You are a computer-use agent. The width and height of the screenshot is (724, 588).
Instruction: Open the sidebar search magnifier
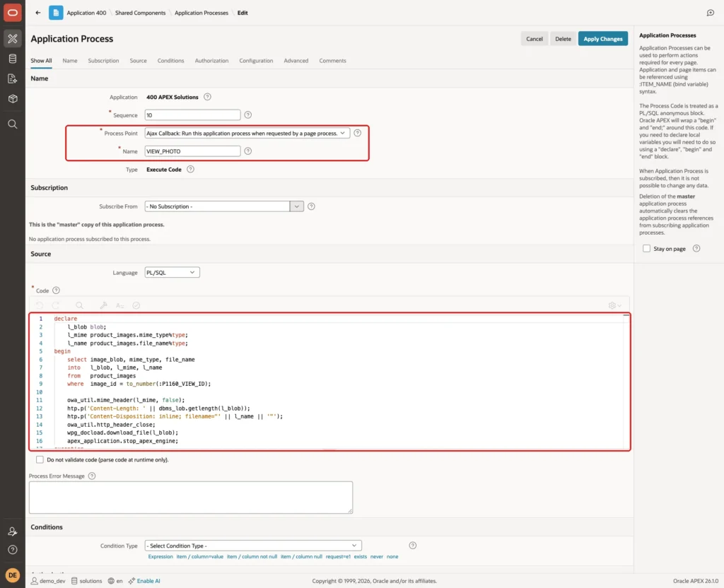click(13, 124)
